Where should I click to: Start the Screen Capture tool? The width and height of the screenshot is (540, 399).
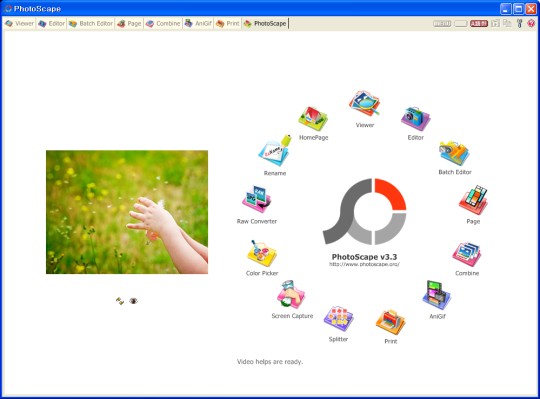(291, 294)
